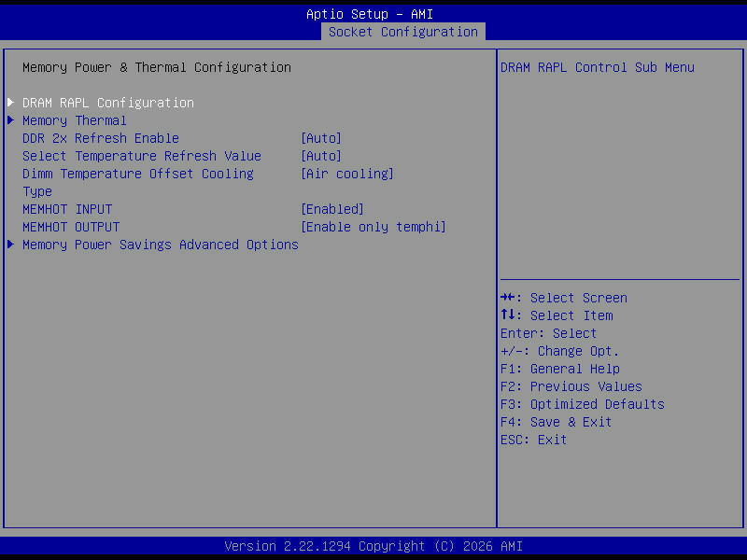747x560 pixels.
Task: Change Select Temperature Refresh Value [Auto] option
Action: click(x=321, y=156)
